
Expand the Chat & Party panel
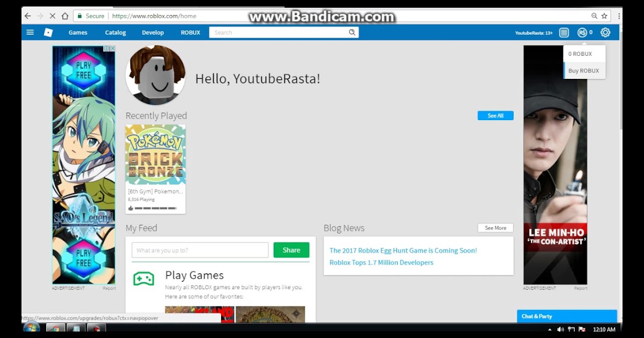click(x=567, y=316)
